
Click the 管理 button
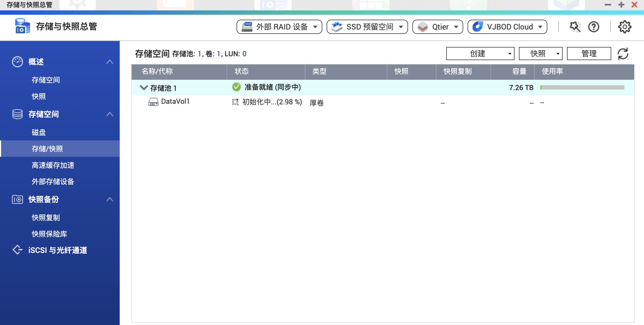click(589, 54)
